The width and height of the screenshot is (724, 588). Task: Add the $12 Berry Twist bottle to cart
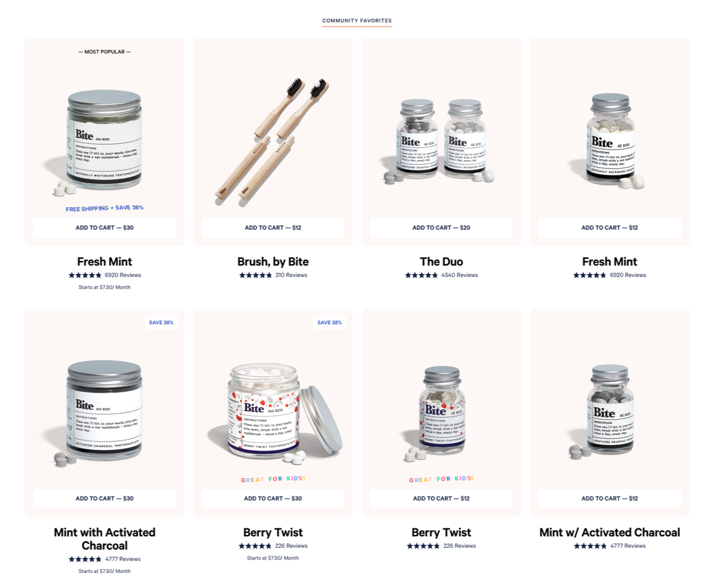tap(442, 499)
